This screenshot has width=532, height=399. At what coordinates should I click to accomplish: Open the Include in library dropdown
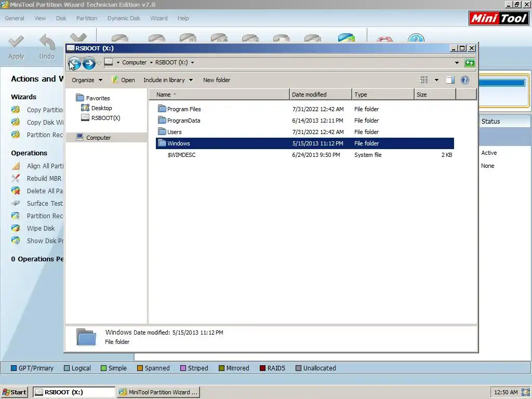point(168,80)
